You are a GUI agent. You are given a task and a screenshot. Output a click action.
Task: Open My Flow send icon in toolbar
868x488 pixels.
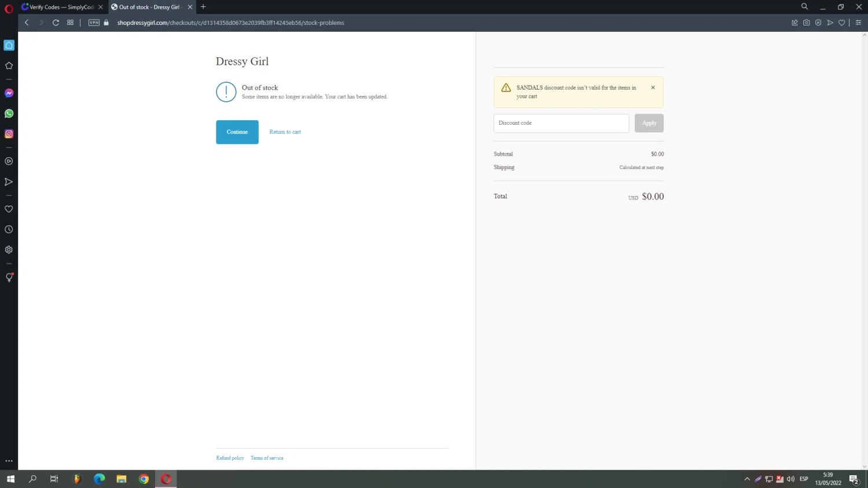pyautogui.click(x=830, y=23)
